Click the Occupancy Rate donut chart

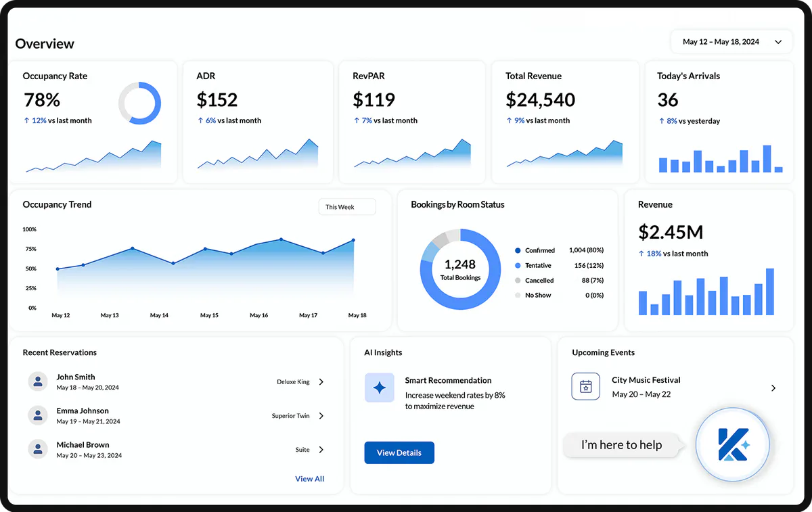pos(140,103)
